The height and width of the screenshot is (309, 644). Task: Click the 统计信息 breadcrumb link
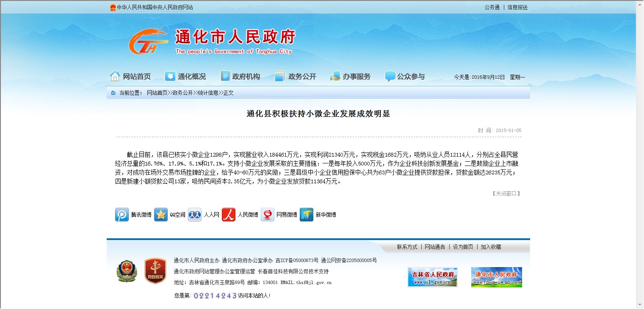tap(208, 93)
